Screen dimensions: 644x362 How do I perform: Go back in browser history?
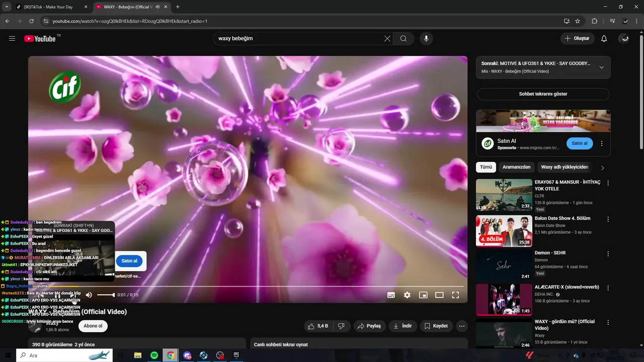point(7,21)
